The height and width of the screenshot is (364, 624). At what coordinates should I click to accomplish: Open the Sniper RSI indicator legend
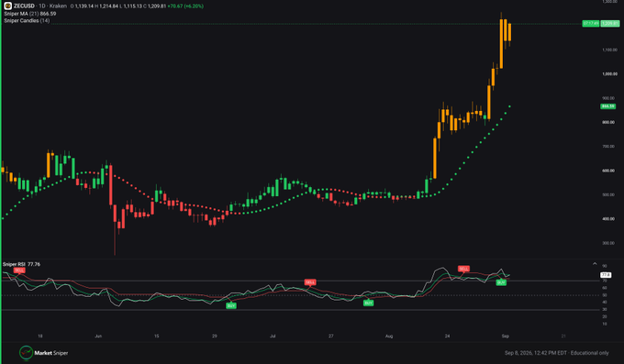[x=14, y=264]
